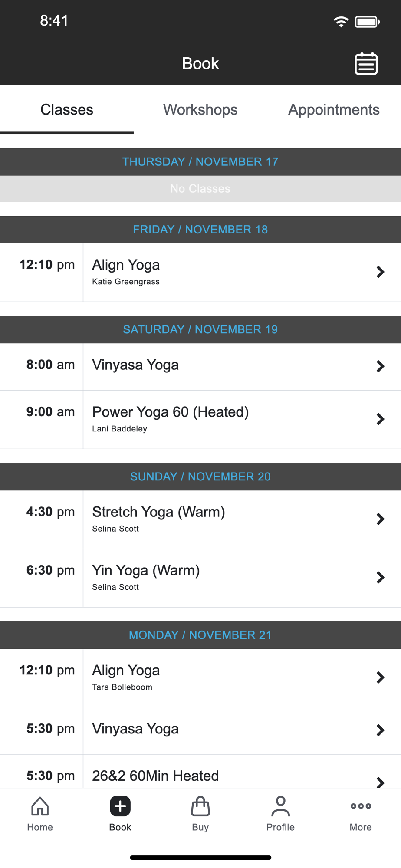Tap the Home icon in bottom bar
This screenshot has height=868, width=401.
[x=40, y=806]
